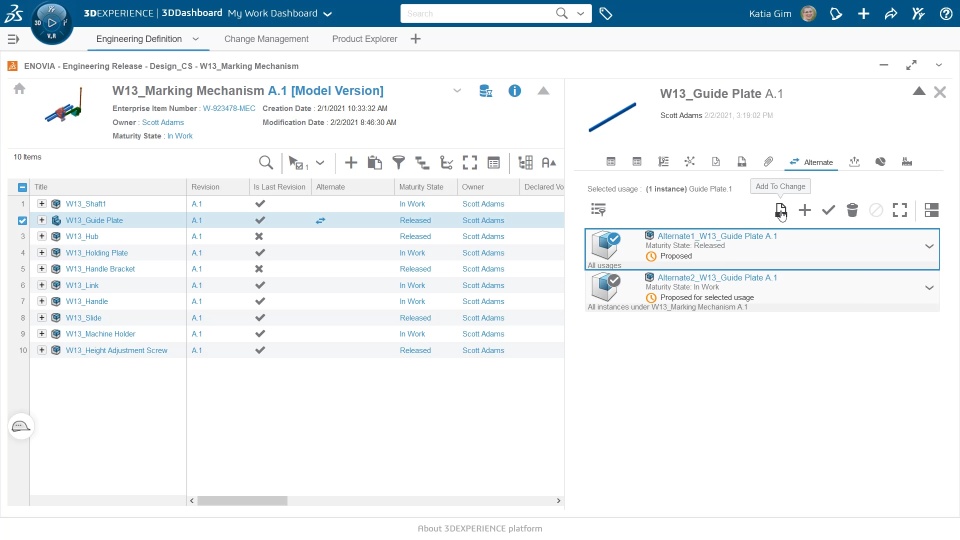
Task: Click the top search input field
Action: (478, 13)
